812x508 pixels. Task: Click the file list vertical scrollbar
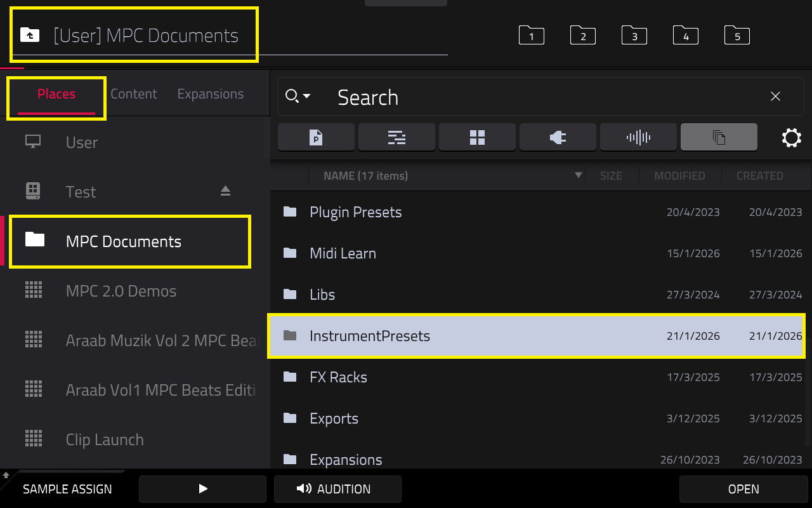[808, 317]
